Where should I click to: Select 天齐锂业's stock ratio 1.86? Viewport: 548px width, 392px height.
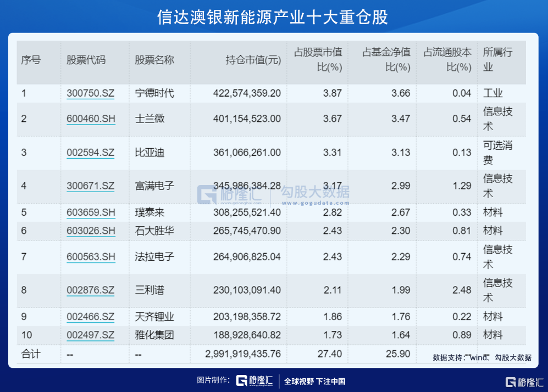(x=333, y=317)
